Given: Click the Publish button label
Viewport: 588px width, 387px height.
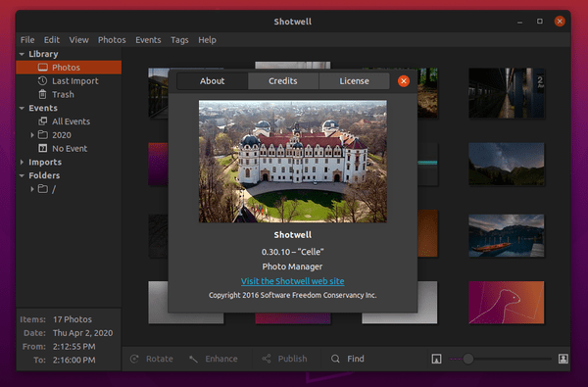Looking at the screenshot, I should 292,359.
